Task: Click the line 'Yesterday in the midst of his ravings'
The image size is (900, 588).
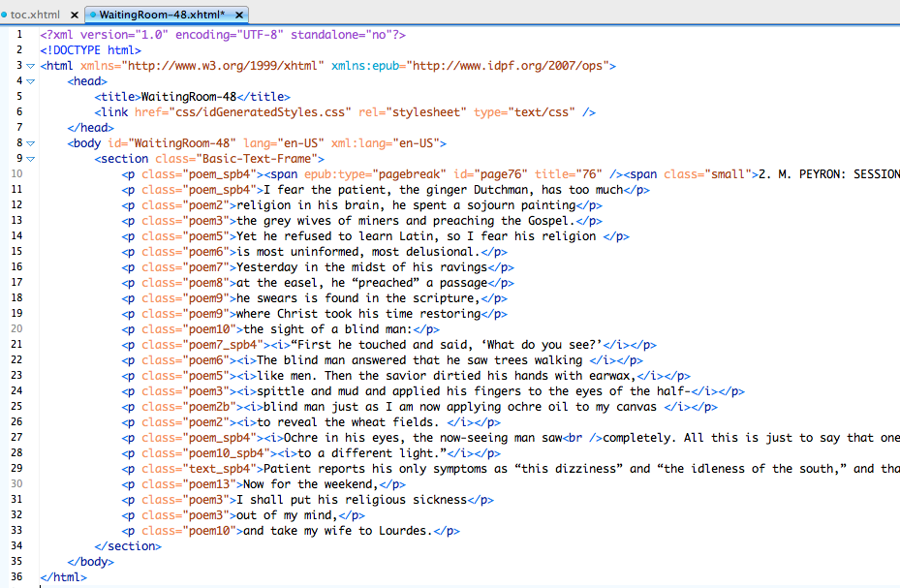Action: pyautogui.click(x=318, y=267)
